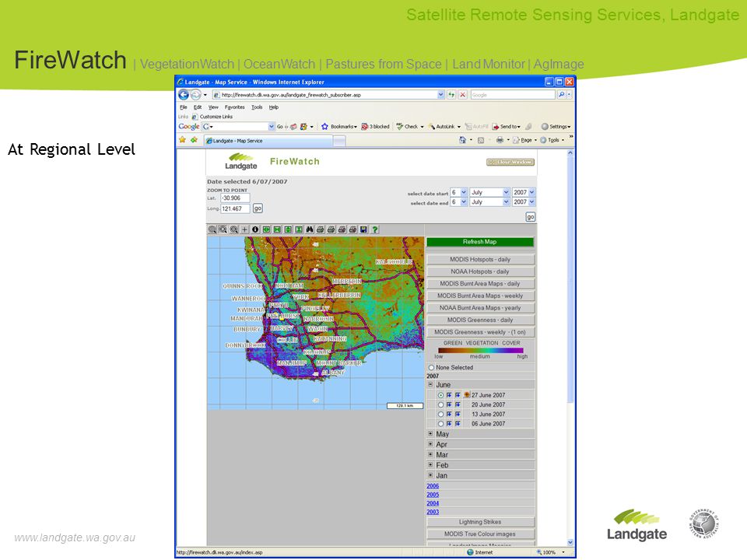Select radio button for 20 June 2007
Screen dimensions: 747x560
tap(440, 404)
